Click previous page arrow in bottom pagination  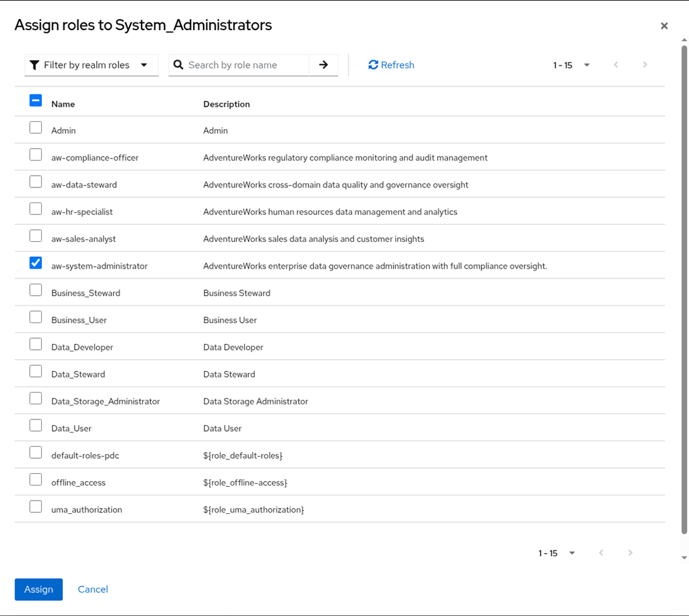601,553
